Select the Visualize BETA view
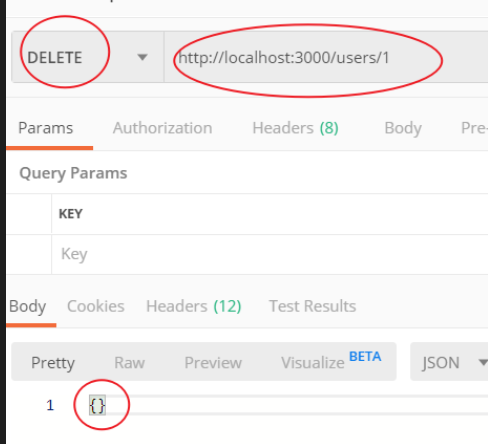The width and height of the screenshot is (488, 444). (331, 361)
